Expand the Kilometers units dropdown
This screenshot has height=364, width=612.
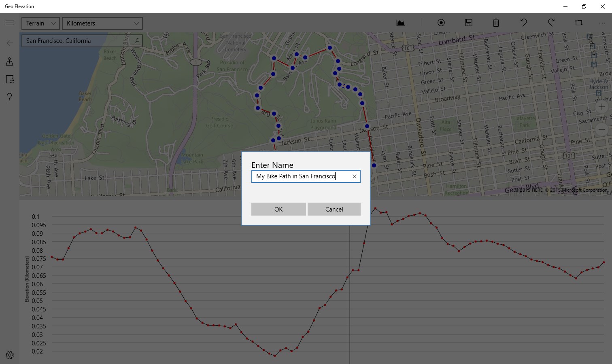(x=102, y=23)
